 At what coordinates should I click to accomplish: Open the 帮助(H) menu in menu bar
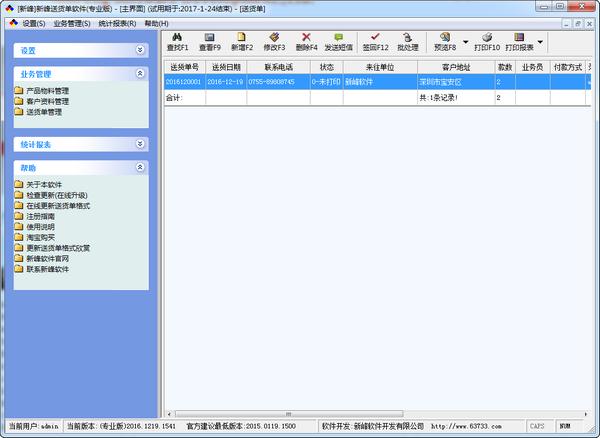pos(156,22)
